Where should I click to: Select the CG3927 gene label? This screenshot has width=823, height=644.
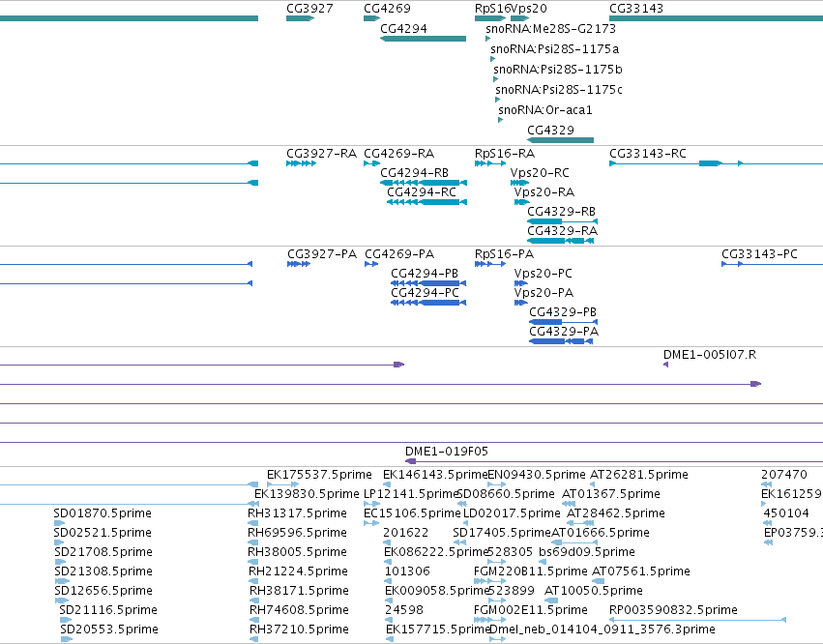(x=309, y=9)
